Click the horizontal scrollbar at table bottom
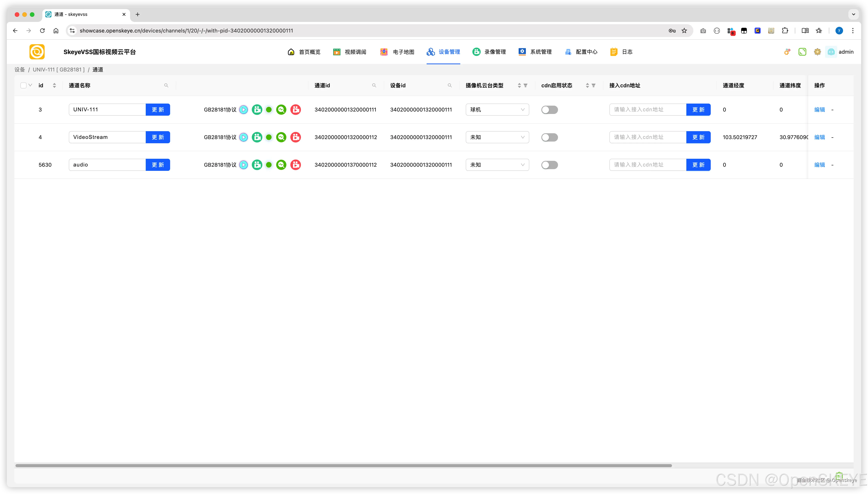 [x=343, y=465]
